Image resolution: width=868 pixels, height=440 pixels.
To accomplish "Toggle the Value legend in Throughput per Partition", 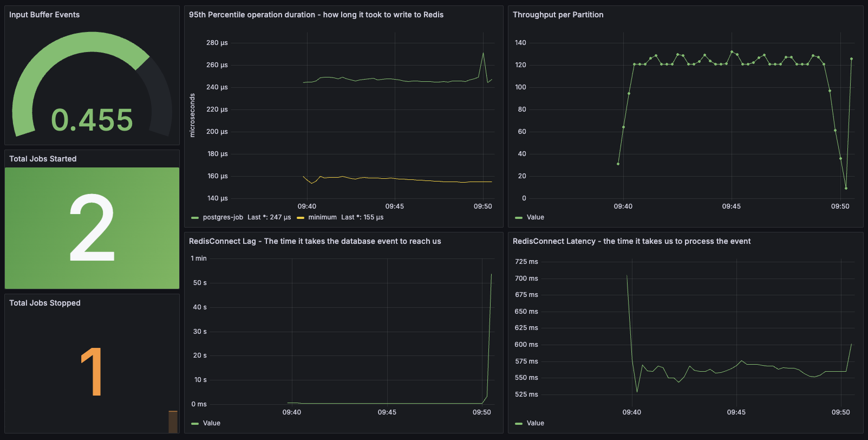I will (536, 217).
